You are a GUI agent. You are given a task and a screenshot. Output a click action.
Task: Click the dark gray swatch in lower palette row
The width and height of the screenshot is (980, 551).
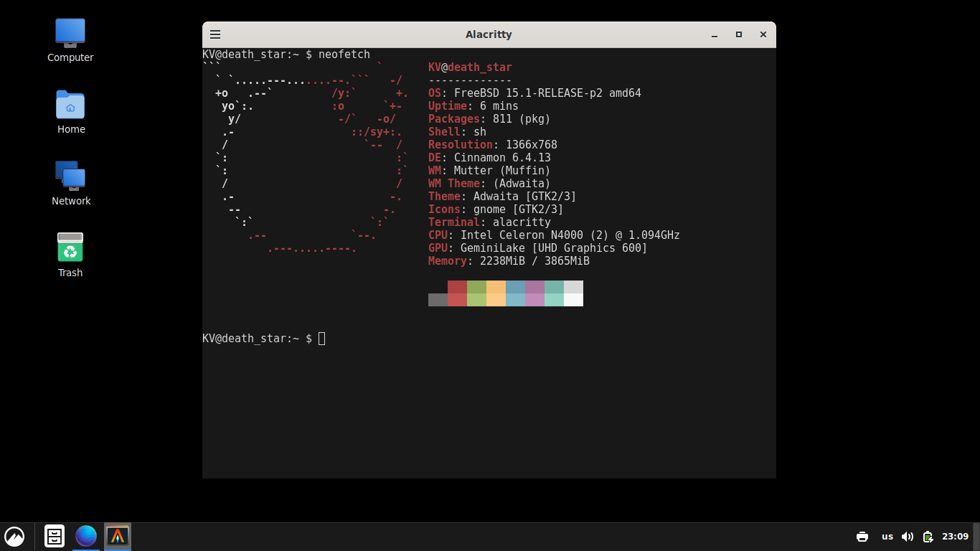pos(438,300)
